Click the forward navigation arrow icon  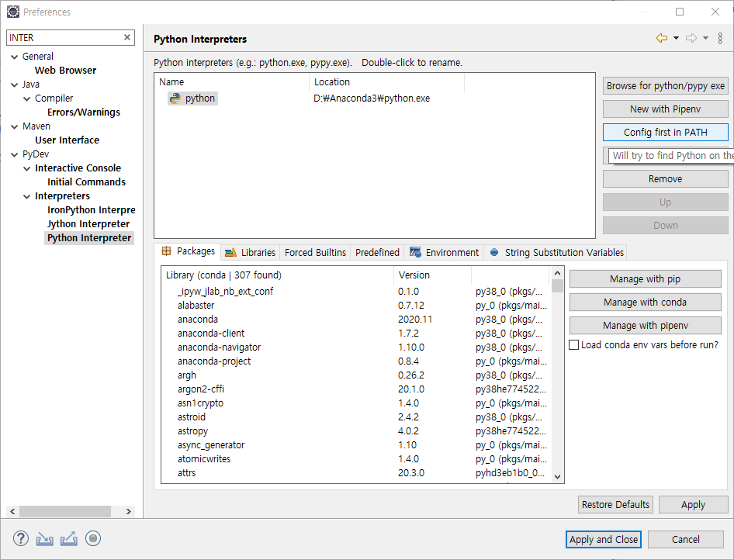pos(691,38)
